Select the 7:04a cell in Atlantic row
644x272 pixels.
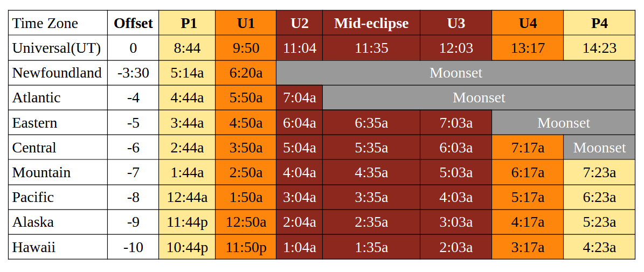click(300, 98)
